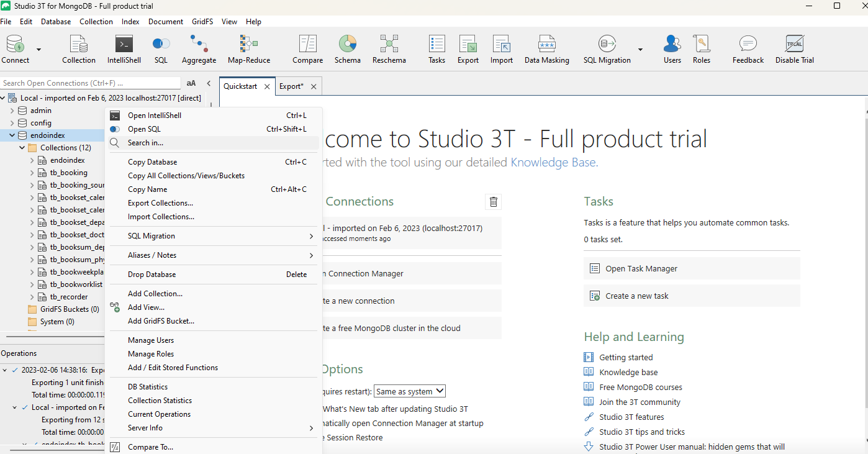Image resolution: width=868 pixels, height=454 pixels.
Task: Collapse the Local connection root node
Action: [3, 98]
